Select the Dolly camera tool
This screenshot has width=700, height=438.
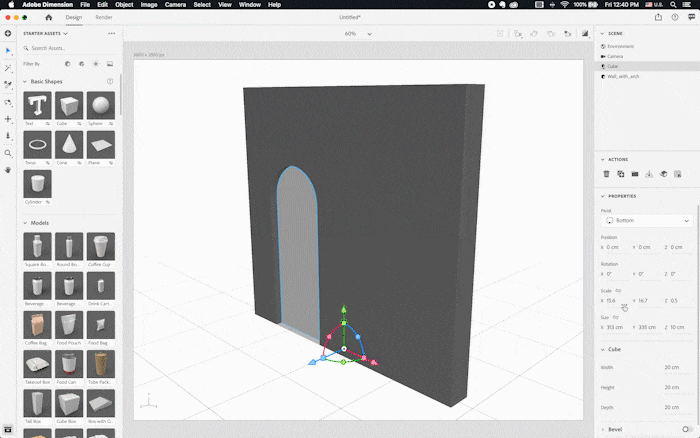8,136
